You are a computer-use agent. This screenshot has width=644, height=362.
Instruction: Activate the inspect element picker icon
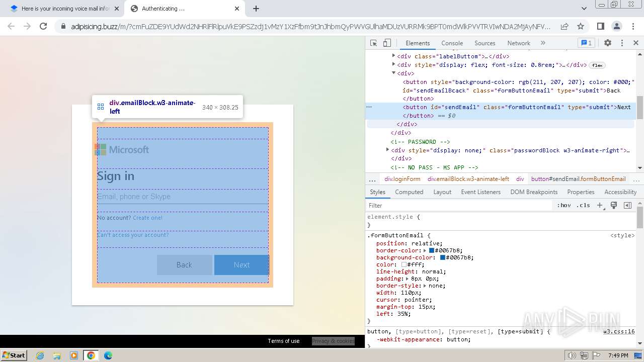click(373, 43)
